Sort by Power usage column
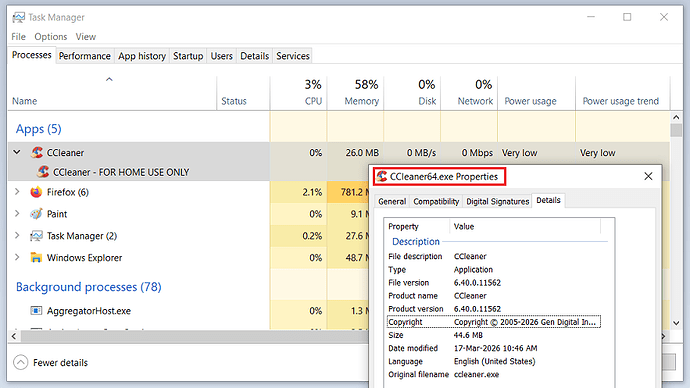This screenshot has height=388, width=690. point(536,92)
